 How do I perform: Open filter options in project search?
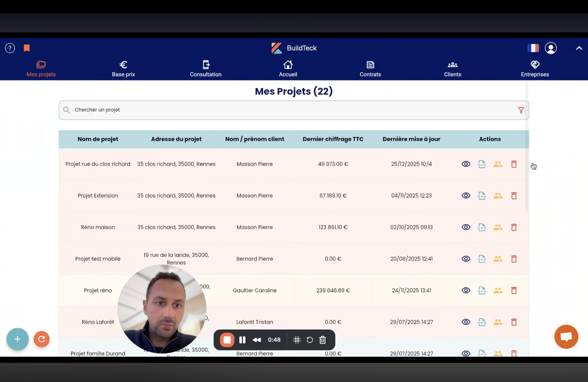(x=521, y=110)
